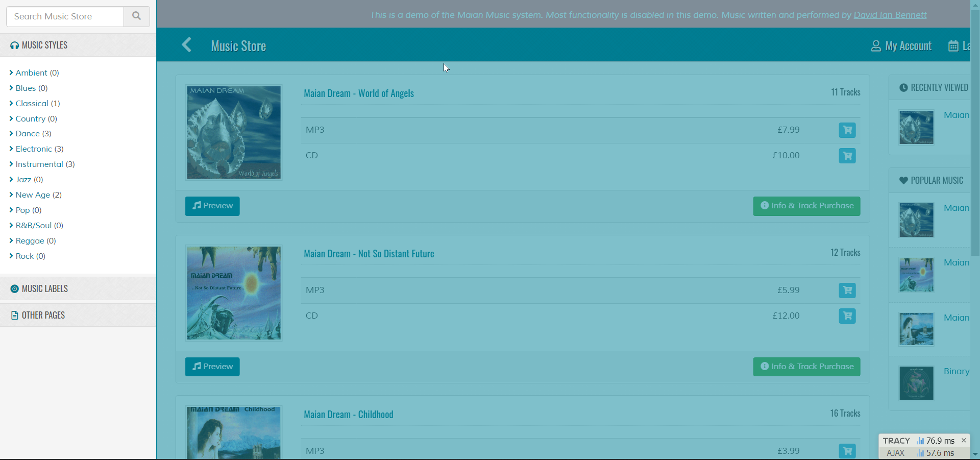Click the World of Angels album cover
980x460 pixels.
click(234, 132)
